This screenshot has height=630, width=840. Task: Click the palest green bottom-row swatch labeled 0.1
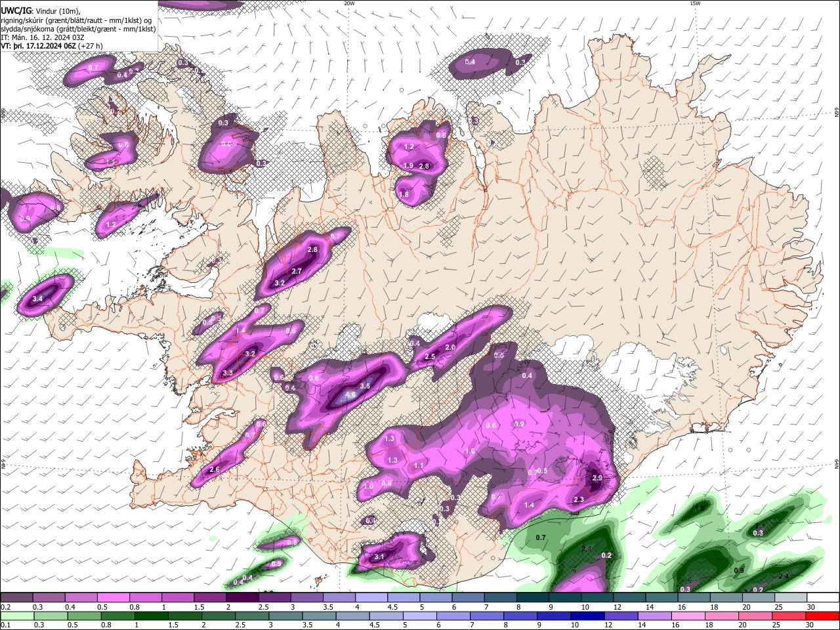click(x=17, y=616)
